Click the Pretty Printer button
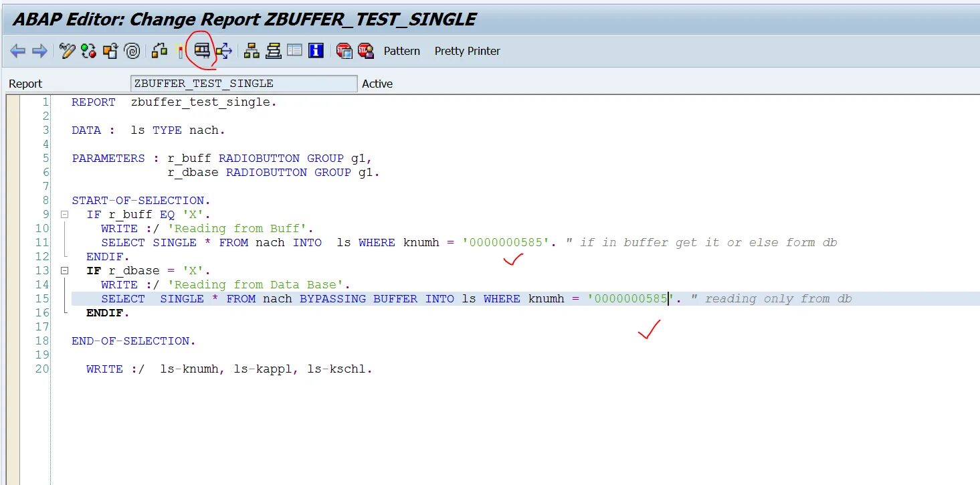980x485 pixels. [467, 51]
